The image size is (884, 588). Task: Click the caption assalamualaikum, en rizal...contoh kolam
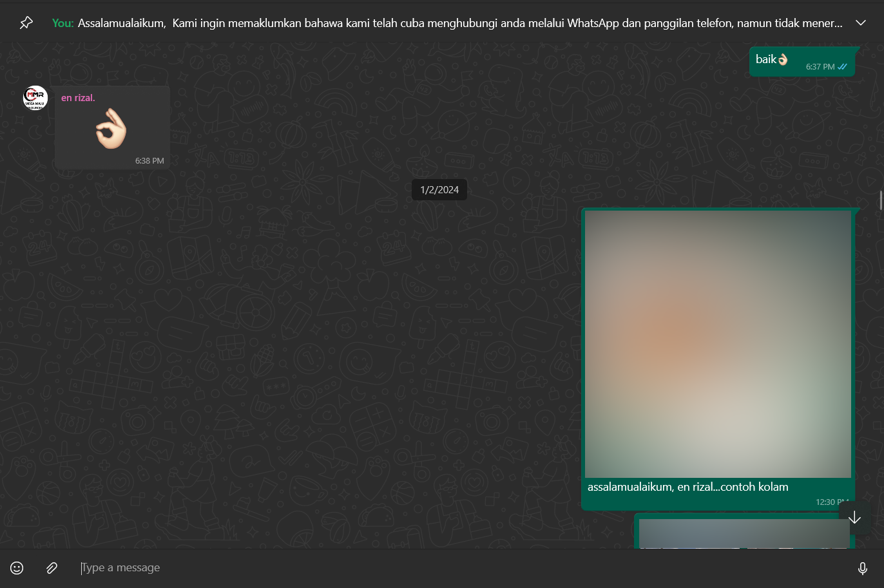(687, 487)
